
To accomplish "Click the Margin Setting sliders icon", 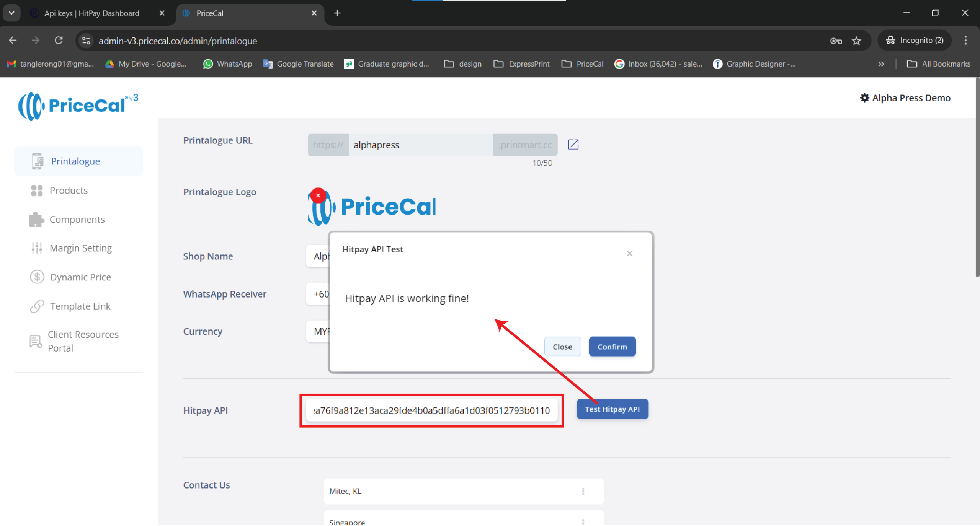I will click(x=37, y=248).
